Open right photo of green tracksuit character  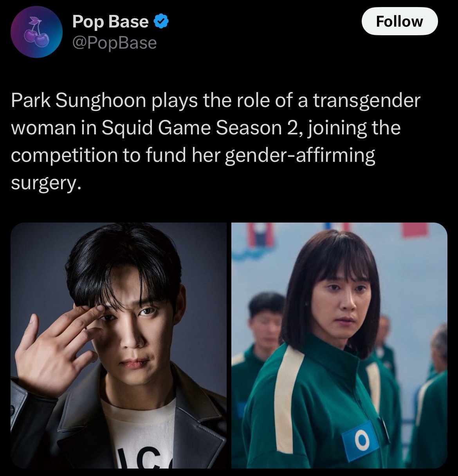tap(339, 345)
